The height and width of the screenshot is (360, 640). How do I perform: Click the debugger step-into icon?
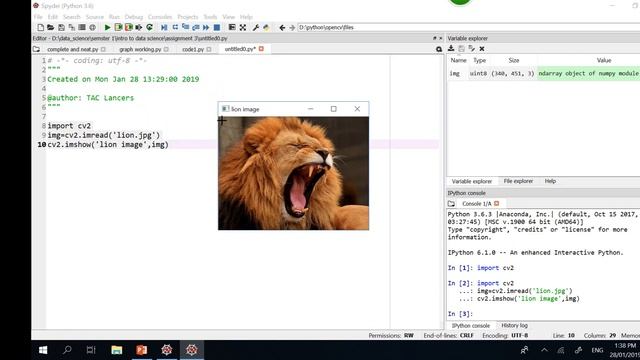click(186, 27)
